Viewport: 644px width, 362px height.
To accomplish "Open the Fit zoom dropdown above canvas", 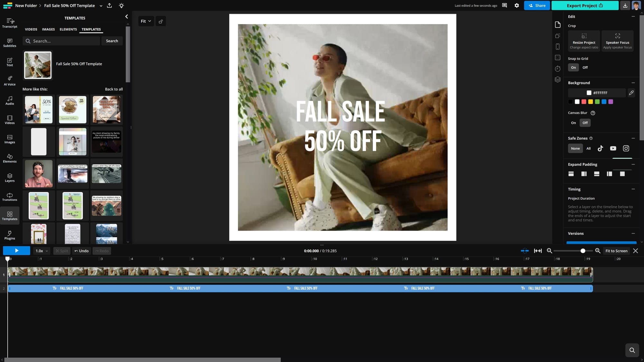I will tap(146, 21).
